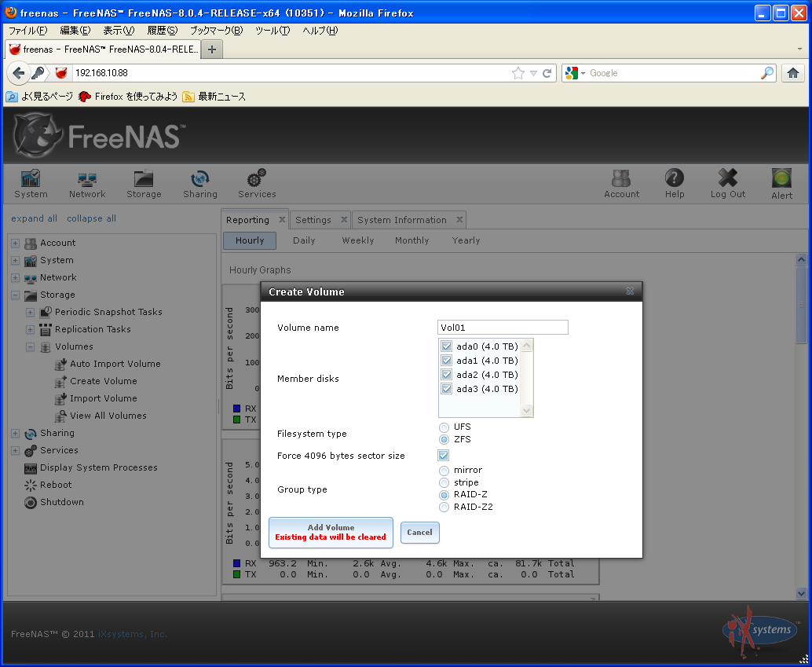The image size is (812, 667).
Task: Click the Replication Tasks icon
Action: (x=46, y=329)
